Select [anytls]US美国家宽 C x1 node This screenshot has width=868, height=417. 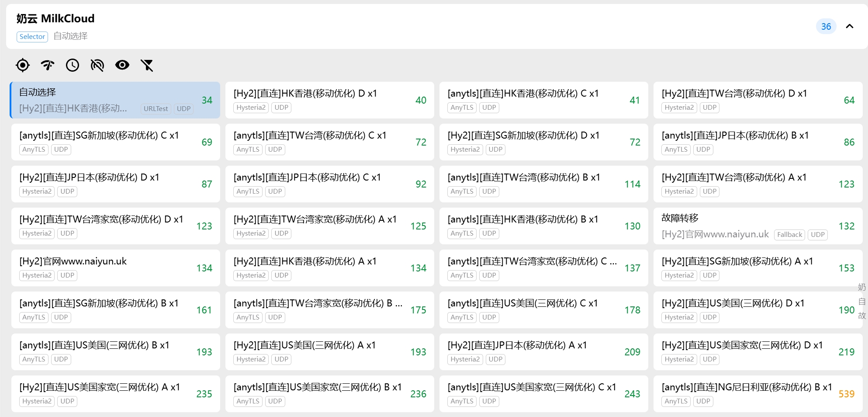[544, 394]
